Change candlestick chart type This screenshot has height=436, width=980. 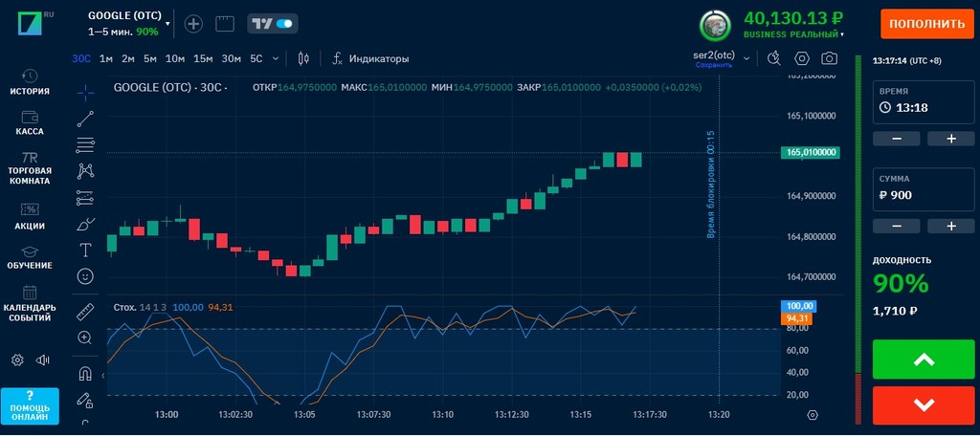[303, 58]
